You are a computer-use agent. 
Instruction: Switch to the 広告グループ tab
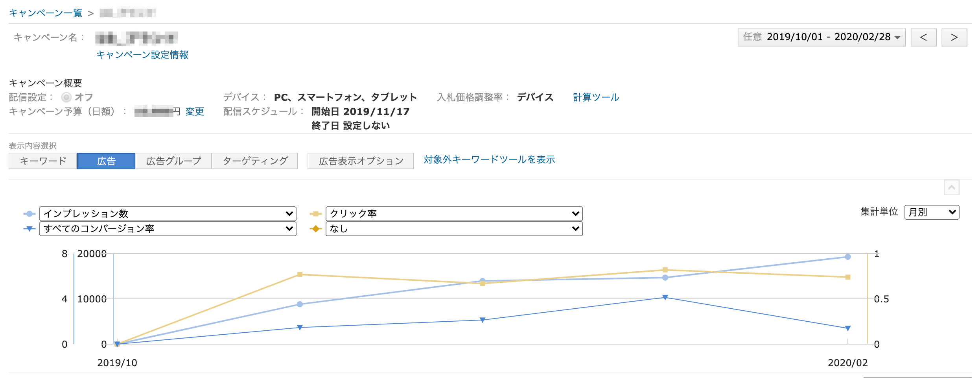(173, 161)
